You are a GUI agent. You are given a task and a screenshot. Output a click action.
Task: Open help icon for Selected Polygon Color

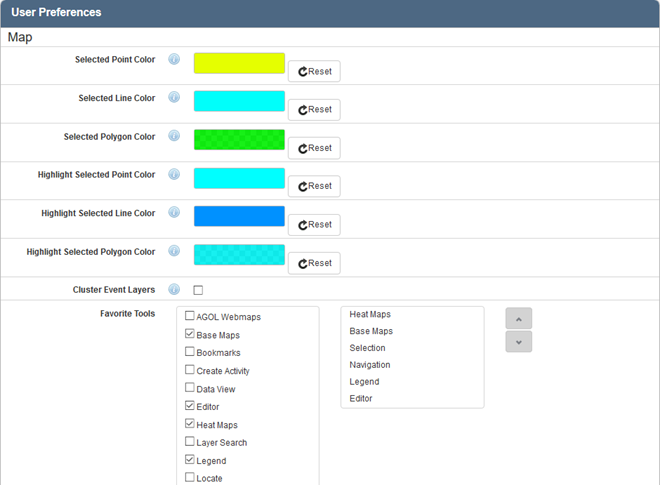click(174, 136)
